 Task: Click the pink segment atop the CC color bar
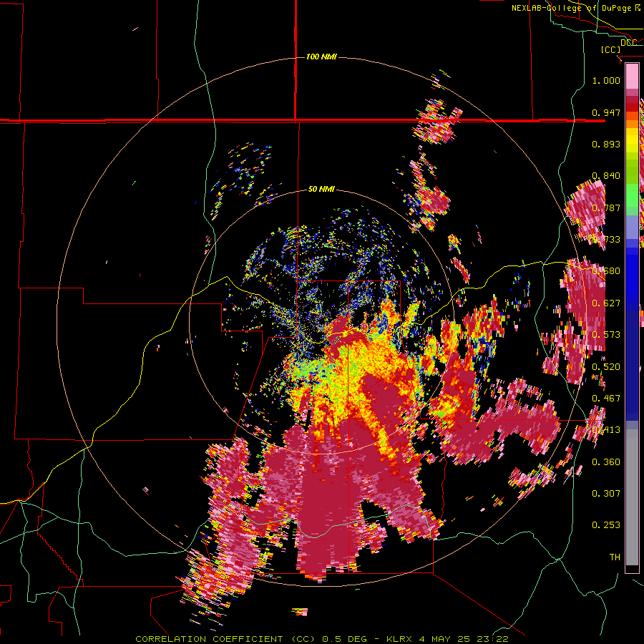click(x=632, y=77)
